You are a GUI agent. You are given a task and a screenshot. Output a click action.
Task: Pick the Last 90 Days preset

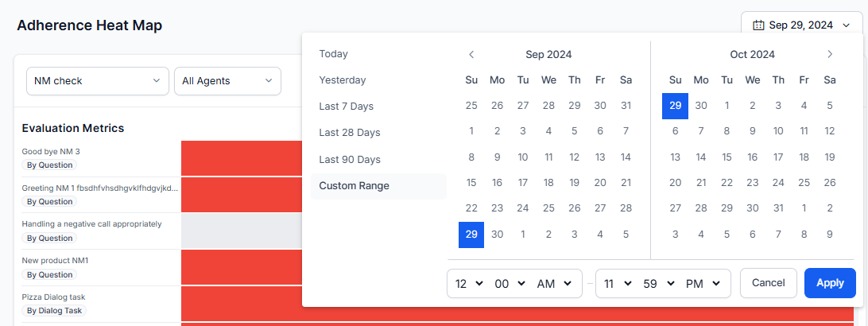click(349, 159)
